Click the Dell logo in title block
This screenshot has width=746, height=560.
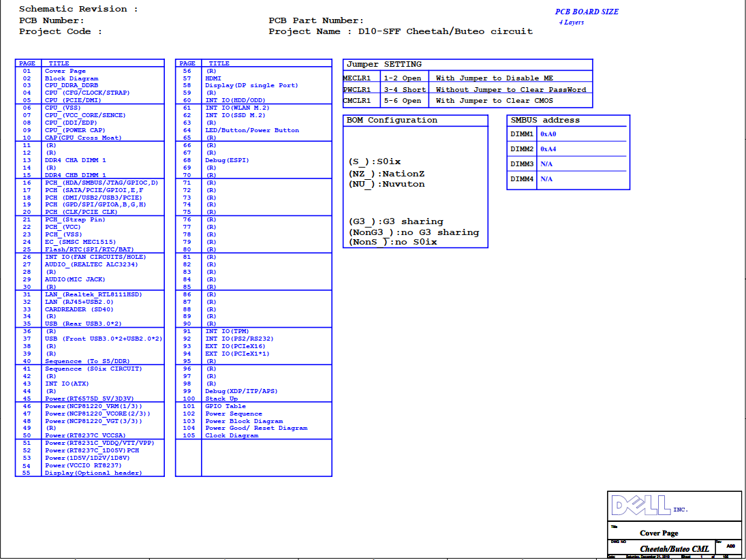click(640, 505)
